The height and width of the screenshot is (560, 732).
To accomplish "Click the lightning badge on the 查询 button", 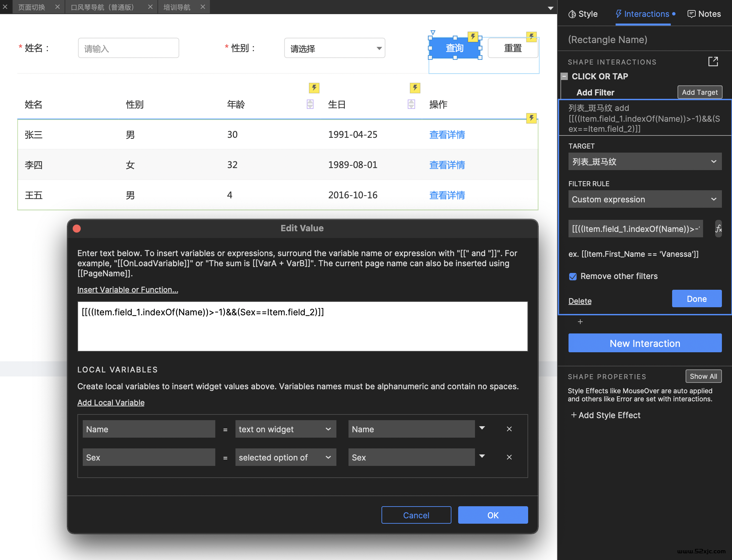I will coord(473,36).
